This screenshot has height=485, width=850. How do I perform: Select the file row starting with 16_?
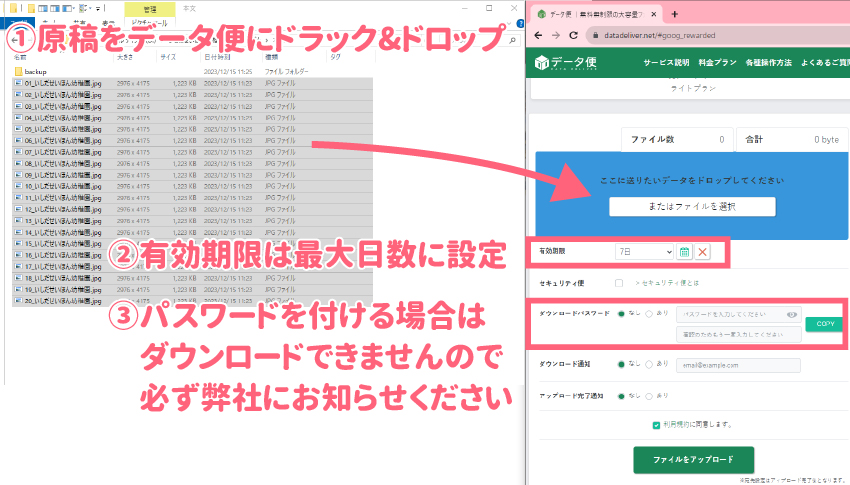[192, 255]
